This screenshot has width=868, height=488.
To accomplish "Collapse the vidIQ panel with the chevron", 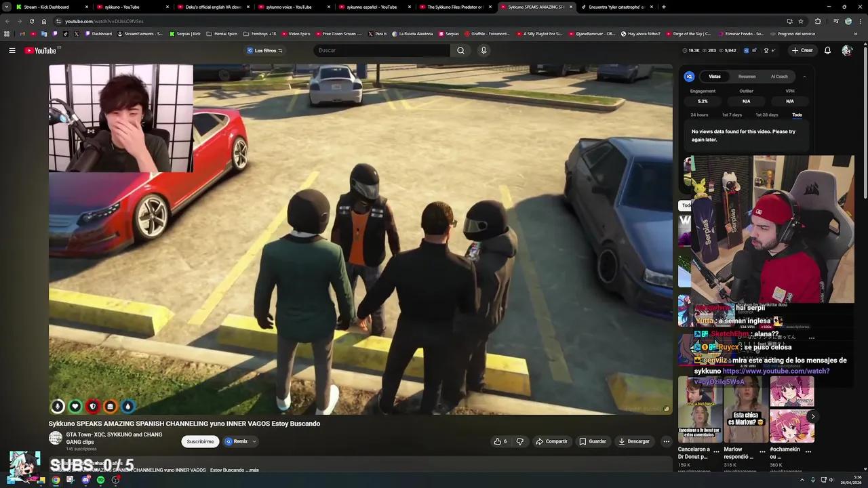I will point(804,77).
